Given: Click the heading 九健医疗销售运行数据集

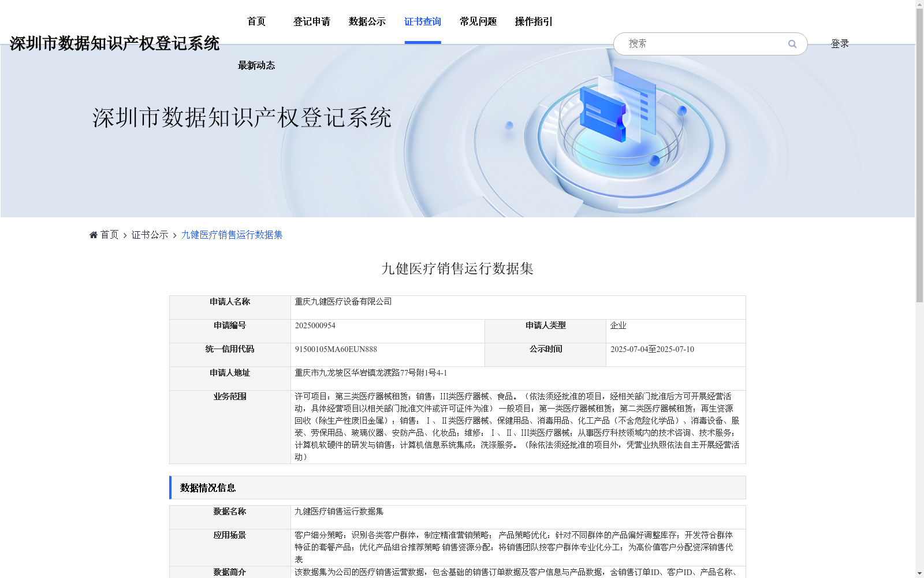Looking at the screenshot, I should 457,269.
